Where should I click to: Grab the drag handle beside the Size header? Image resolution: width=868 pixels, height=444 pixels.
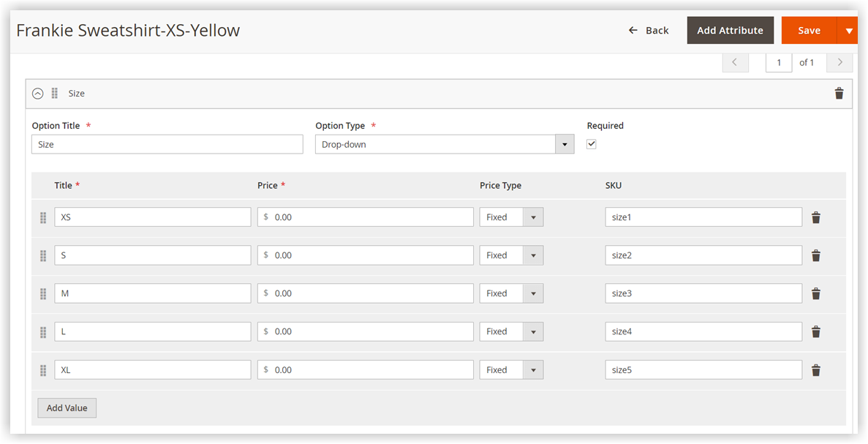pyautogui.click(x=54, y=93)
